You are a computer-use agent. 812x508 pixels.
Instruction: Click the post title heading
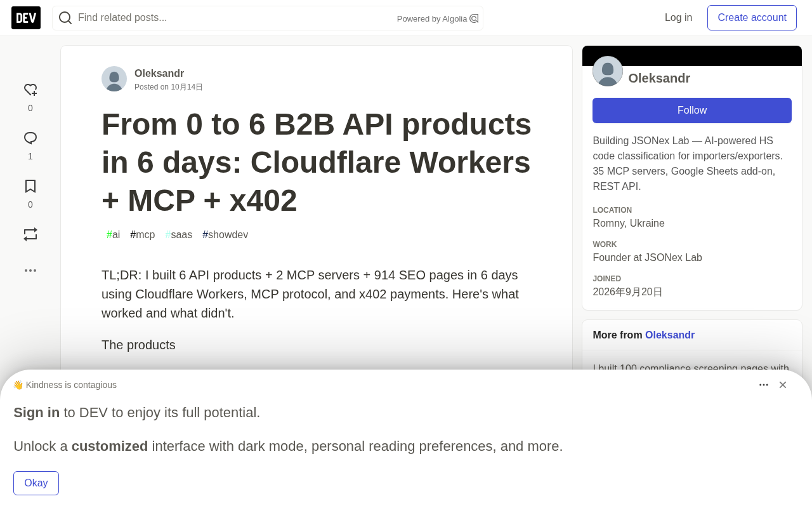[x=317, y=163]
